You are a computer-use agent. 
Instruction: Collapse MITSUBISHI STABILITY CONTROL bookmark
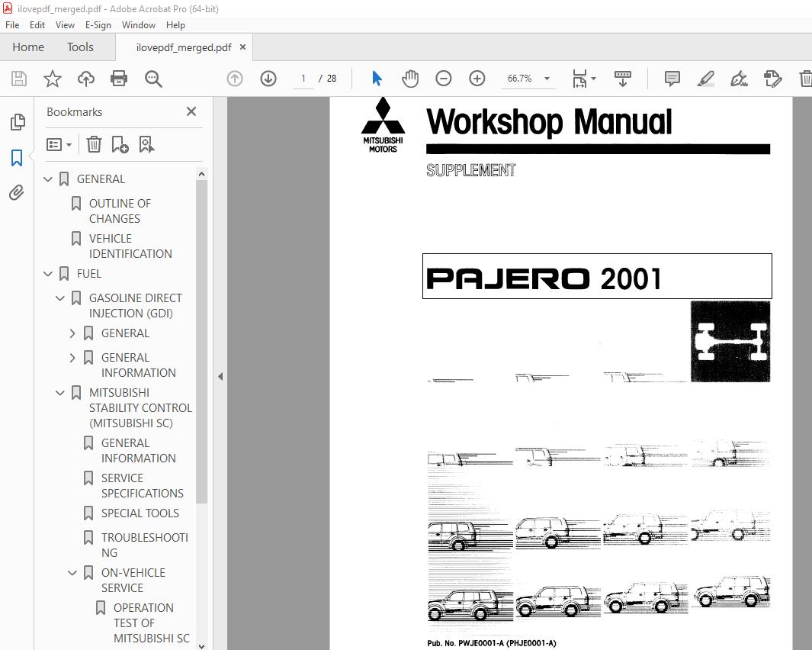point(60,393)
